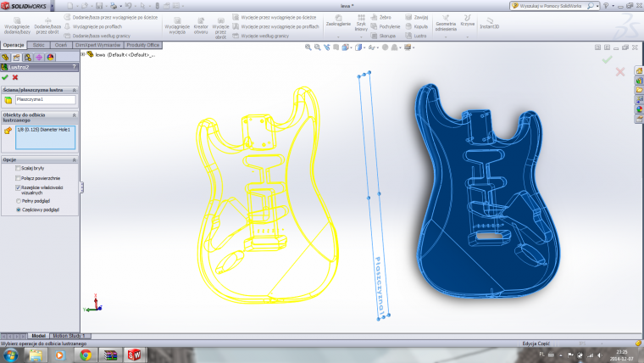This screenshot has width=644, height=363.
Task: Click the Płaszczyzna1 mirror plane field
Action: click(46, 99)
